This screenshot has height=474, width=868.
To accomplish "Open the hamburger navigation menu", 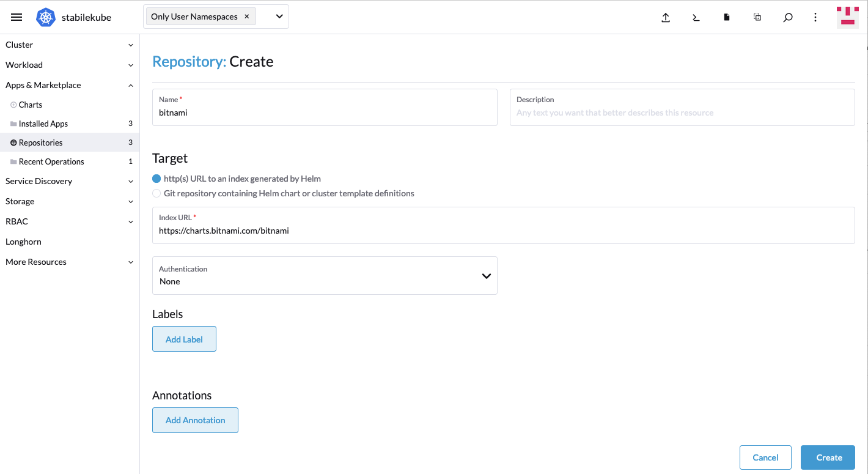I will [x=17, y=17].
